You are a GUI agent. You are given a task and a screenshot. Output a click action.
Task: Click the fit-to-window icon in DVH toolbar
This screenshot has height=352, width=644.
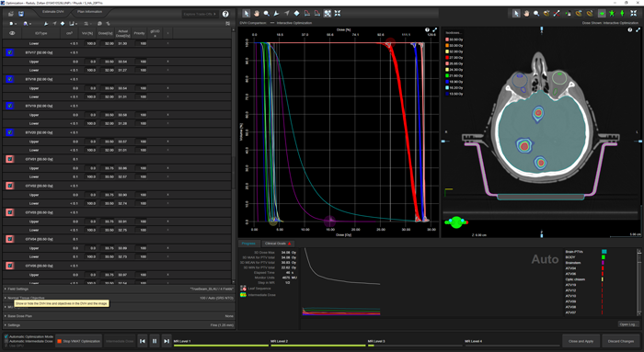tap(338, 14)
